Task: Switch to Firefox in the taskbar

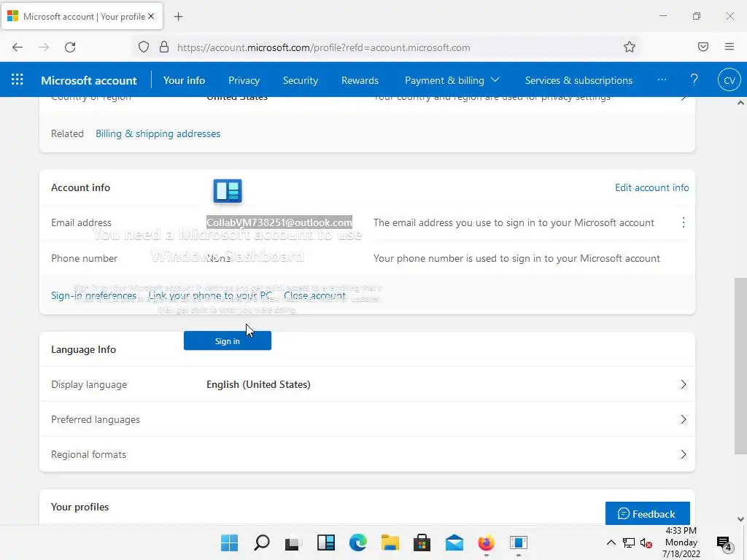Action: pyautogui.click(x=486, y=542)
